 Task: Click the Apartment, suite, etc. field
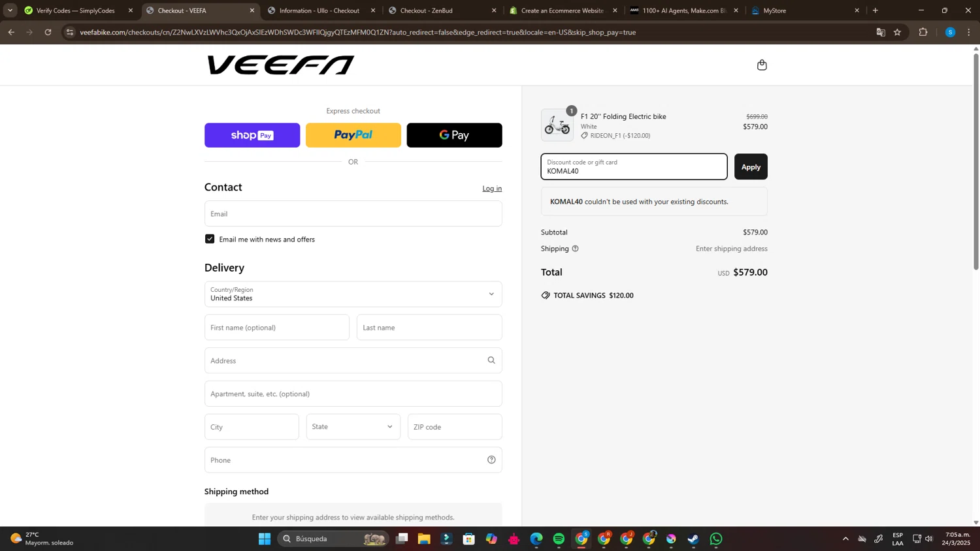[x=353, y=394]
